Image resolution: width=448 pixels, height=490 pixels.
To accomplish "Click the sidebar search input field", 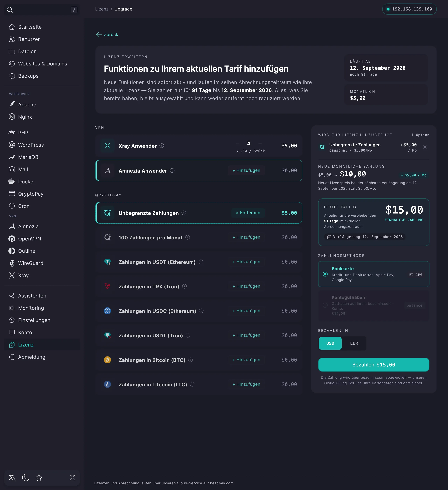I will [42, 10].
